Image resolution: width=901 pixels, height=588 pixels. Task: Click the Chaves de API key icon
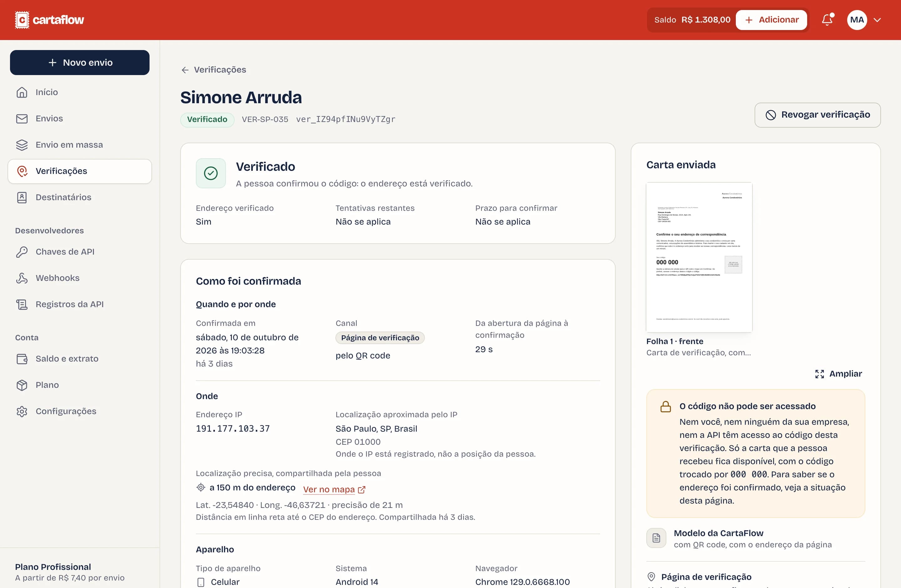[x=22, y=252]
